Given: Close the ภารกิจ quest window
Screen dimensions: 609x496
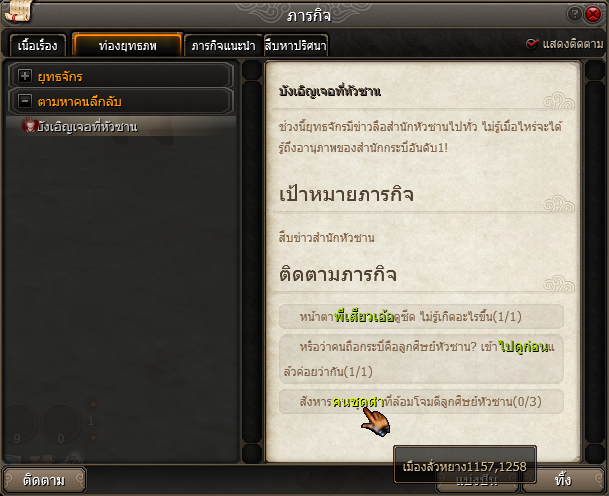Looking at the screenshot, I should click(593, 14).
